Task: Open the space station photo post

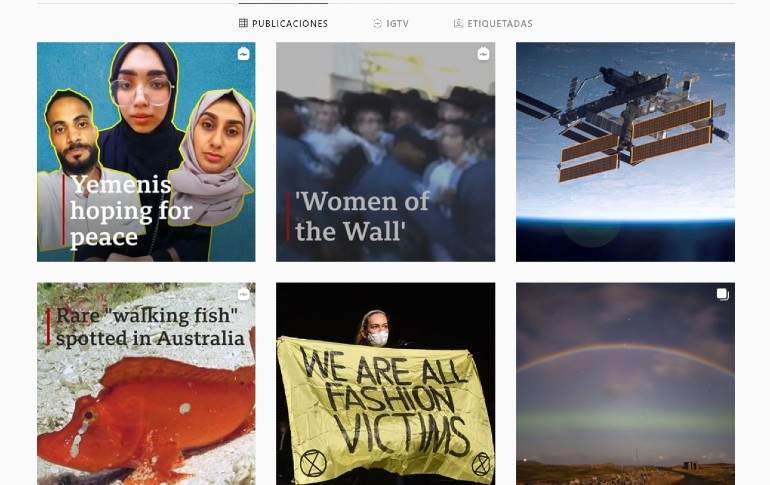Action: [x=625, y=152]
